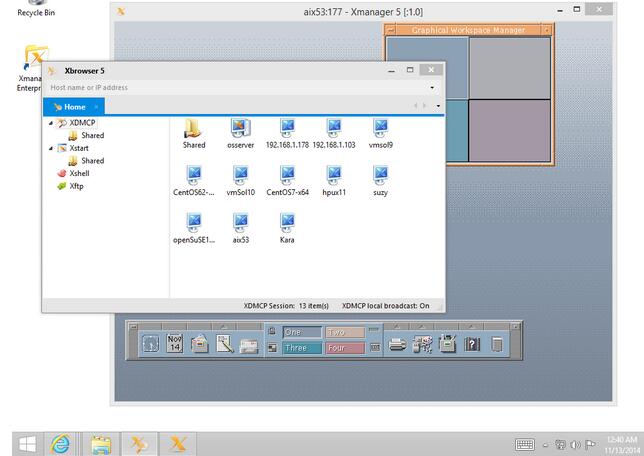Select the CentOS62 session icon

tap(194, 175)
